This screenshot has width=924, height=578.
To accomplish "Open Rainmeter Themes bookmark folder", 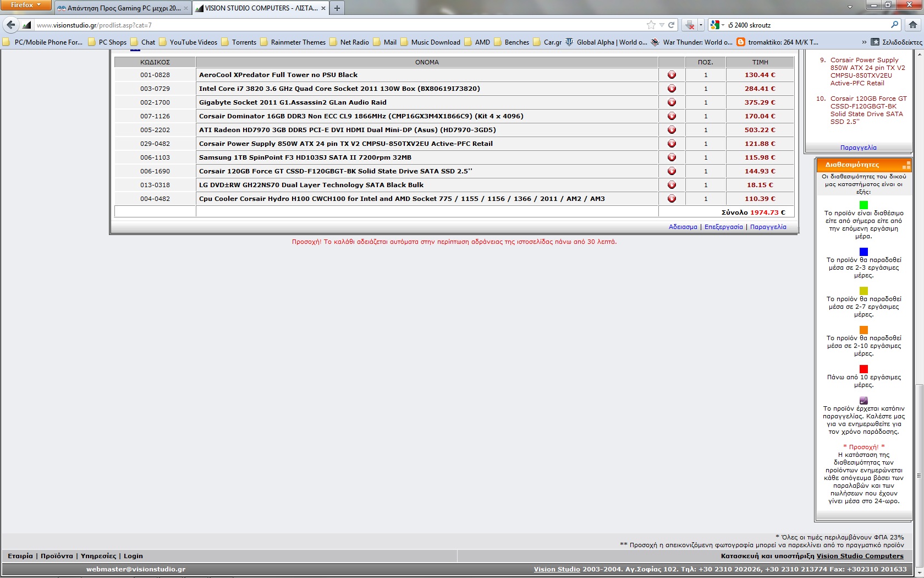I will (x=293, y=42).
